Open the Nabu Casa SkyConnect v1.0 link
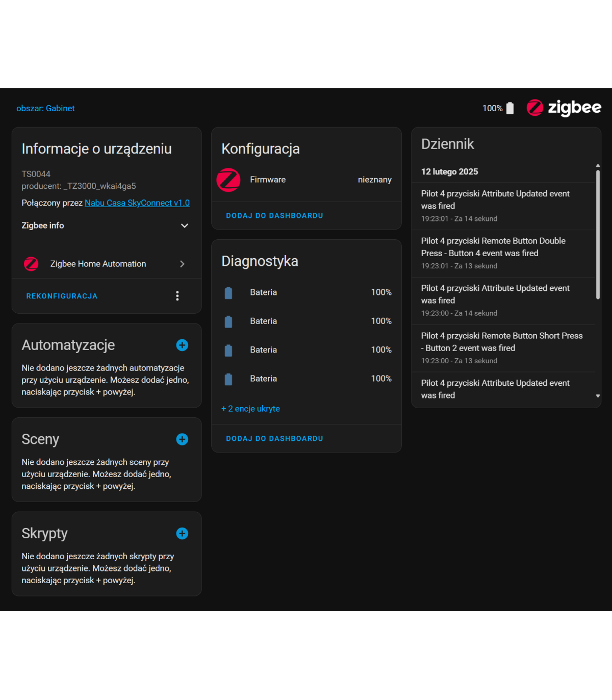 (137, 203)
